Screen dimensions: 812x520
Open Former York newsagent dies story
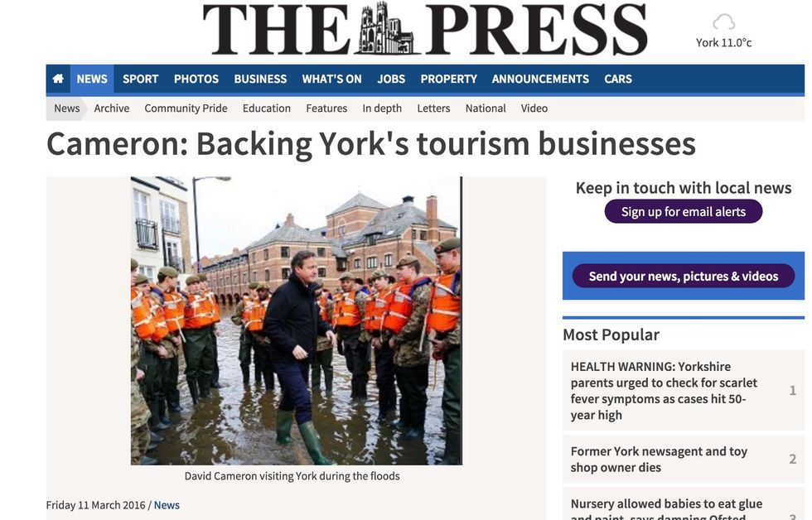(659, 459)
